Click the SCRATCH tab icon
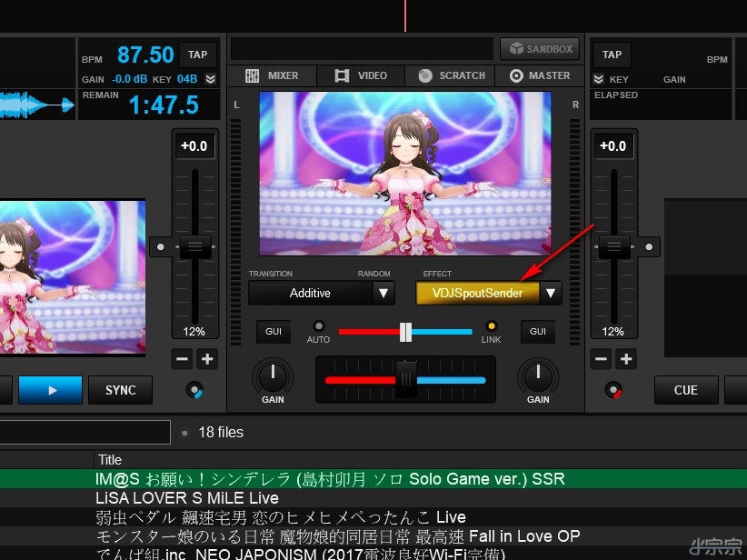 [x=425, y=75]
